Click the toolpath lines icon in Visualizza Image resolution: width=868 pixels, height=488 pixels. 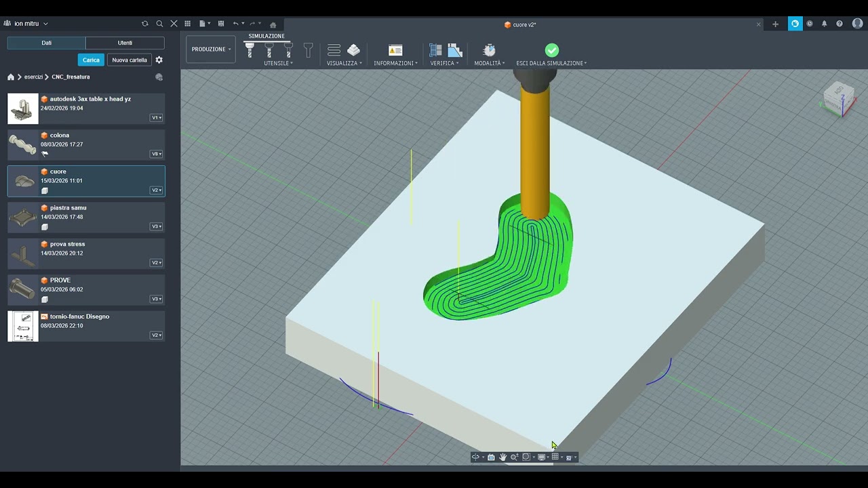[334, 50]
